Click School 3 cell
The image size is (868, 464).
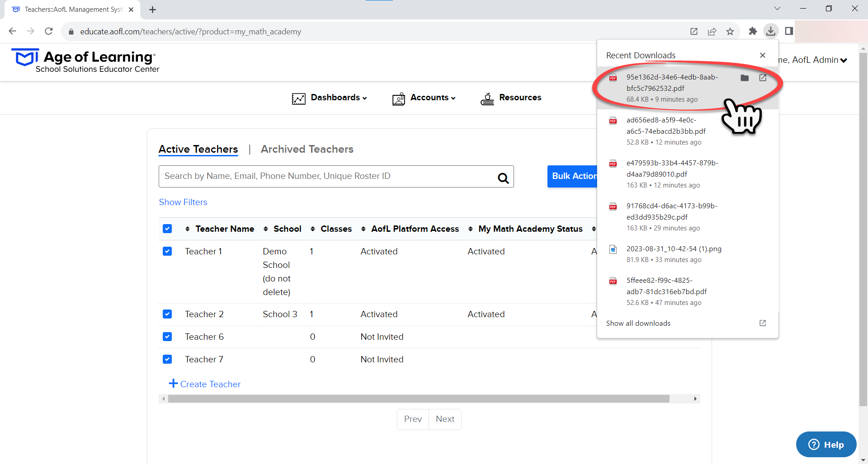pyautogui.click(x=280, y=314)
